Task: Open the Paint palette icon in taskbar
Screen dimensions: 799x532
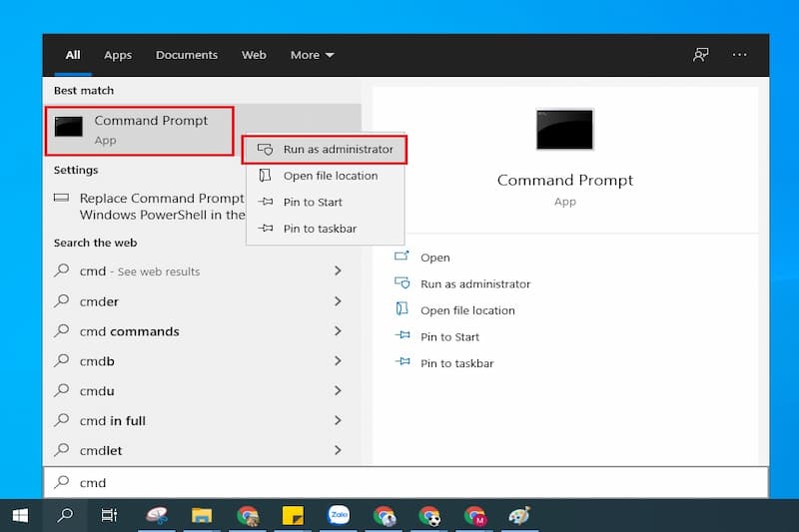Action: click(519, 515)
